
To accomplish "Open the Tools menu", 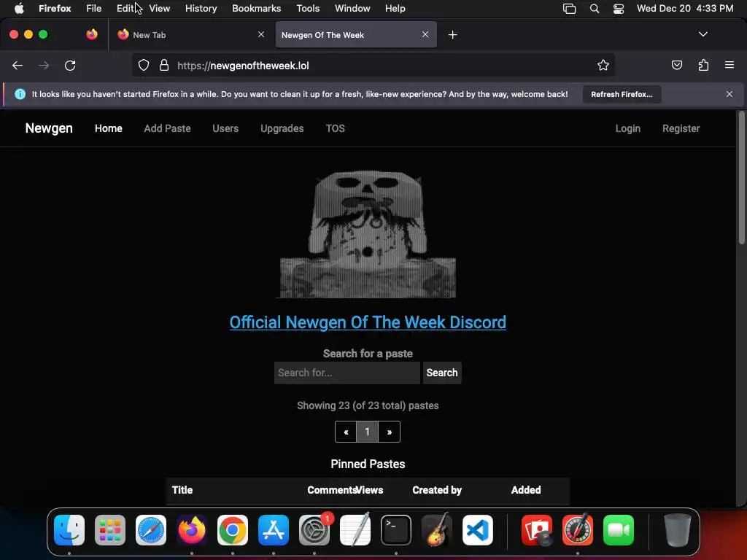I will pyautogui.click(x=308, y=8).
